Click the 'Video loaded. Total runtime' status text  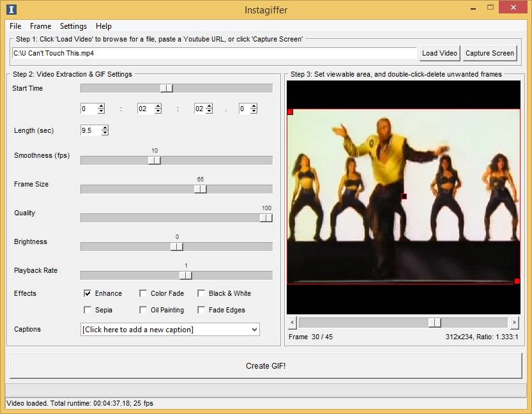tap(80, 403)
